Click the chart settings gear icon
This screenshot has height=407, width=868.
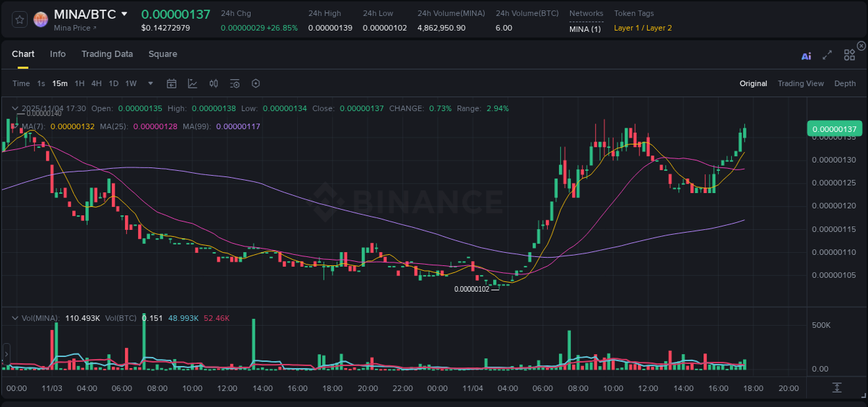point(256,83)
